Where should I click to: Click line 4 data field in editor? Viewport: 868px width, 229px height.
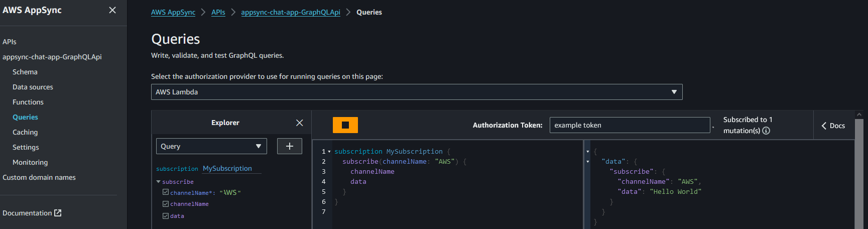(x=358, y=182)
